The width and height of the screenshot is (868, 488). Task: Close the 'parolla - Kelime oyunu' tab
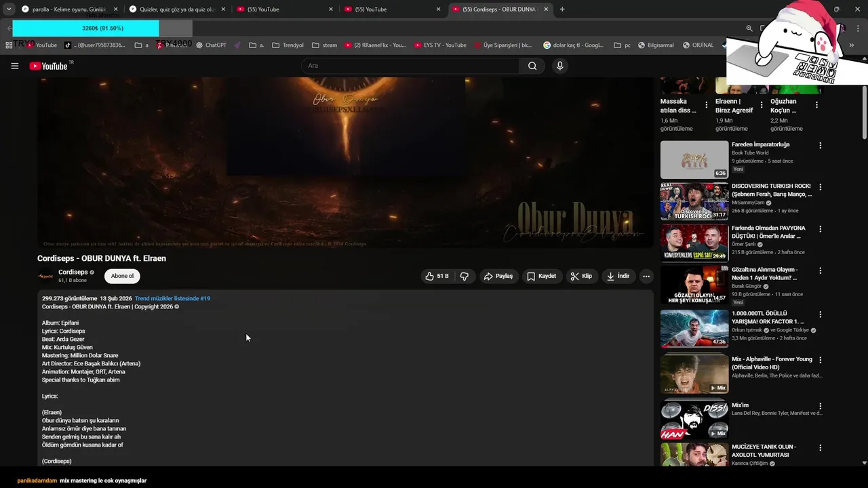coord(115,9)
